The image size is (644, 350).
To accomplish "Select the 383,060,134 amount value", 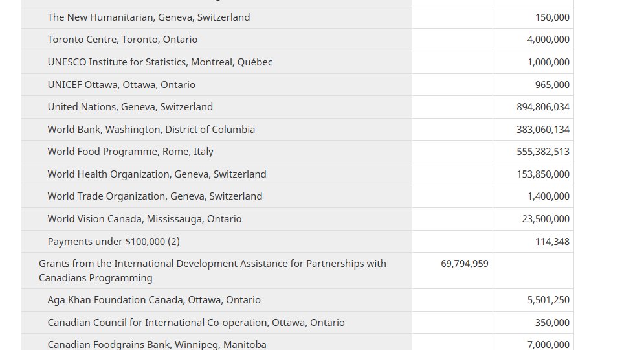I will pos(543,130).
